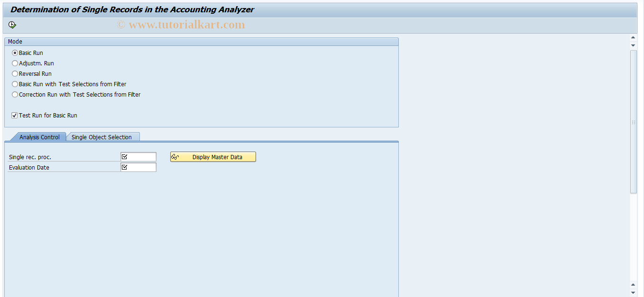Click the 'Evaluation Date' label text
Image resolution: width=644 pixels, height=297 pixels.
[29, 168]
